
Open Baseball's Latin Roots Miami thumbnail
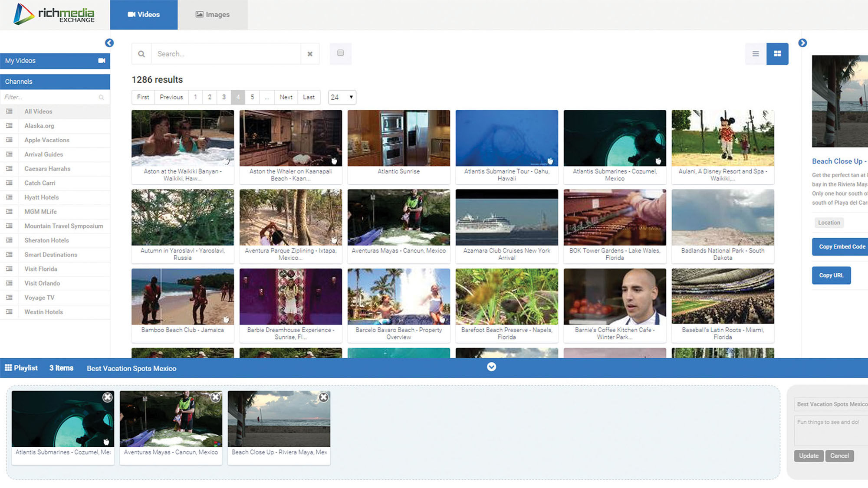coord(723,297)
